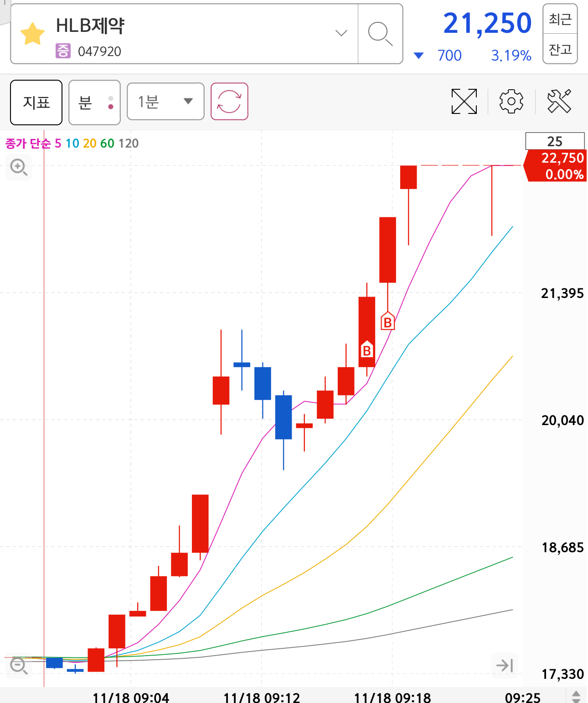
Task: Click the 22,750 current price tag
Action: click(x=555, y=166)
